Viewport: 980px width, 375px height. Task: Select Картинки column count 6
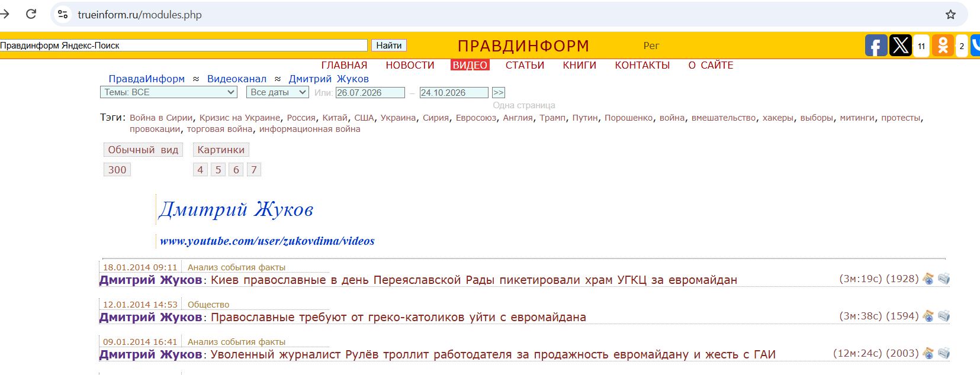[236, 170]
